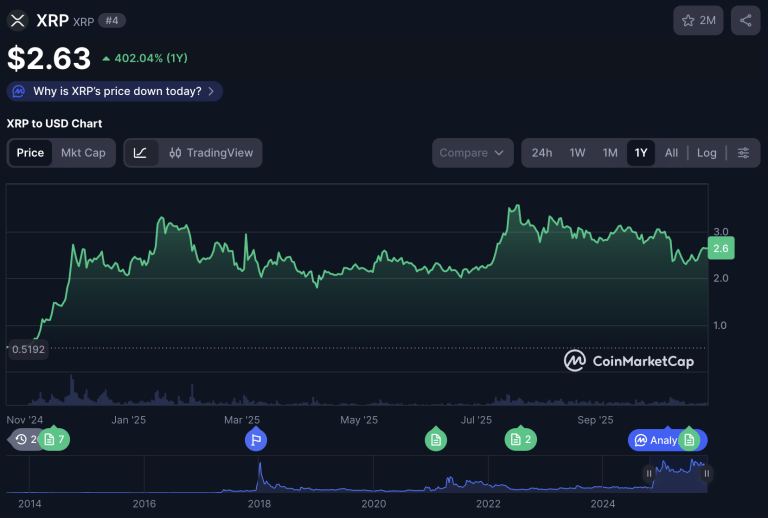Viewport: 768px width, 518px height.
Task: Open chart settings sliders icon
Action: [743, 153]
